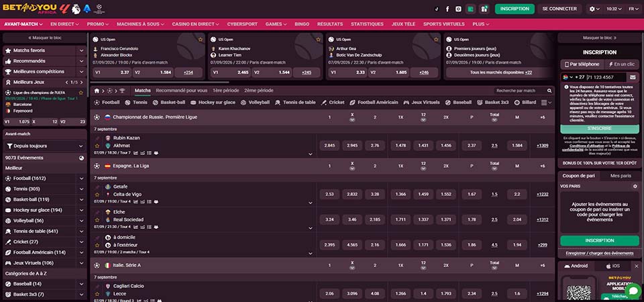
Task: Filter by Basket-ball in sports bar
Action: click(169, 102)
